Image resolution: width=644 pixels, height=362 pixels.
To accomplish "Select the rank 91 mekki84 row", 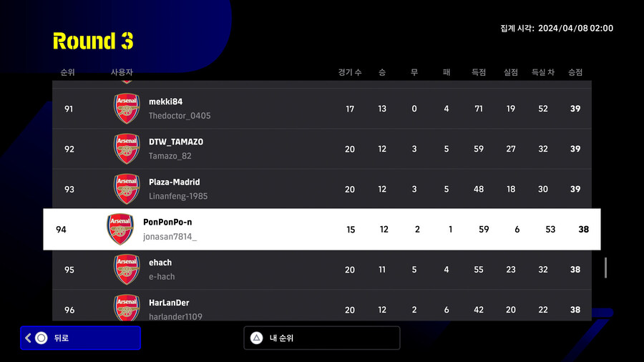I will coord(322,109).
